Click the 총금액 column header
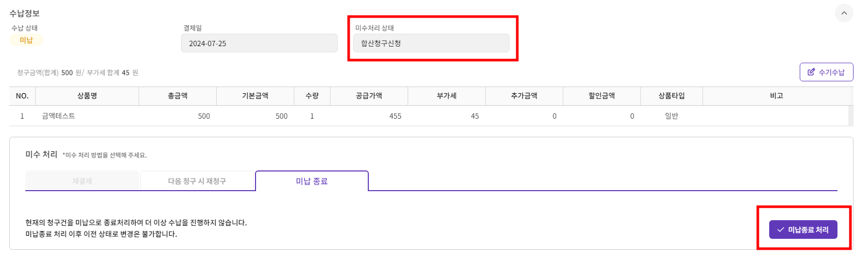 coord(177,96)
